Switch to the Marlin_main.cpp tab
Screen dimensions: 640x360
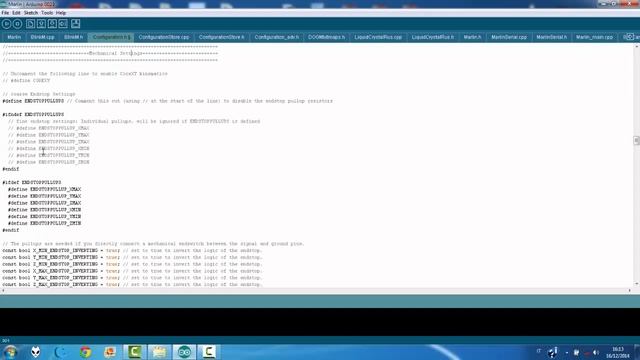(594, 37)
